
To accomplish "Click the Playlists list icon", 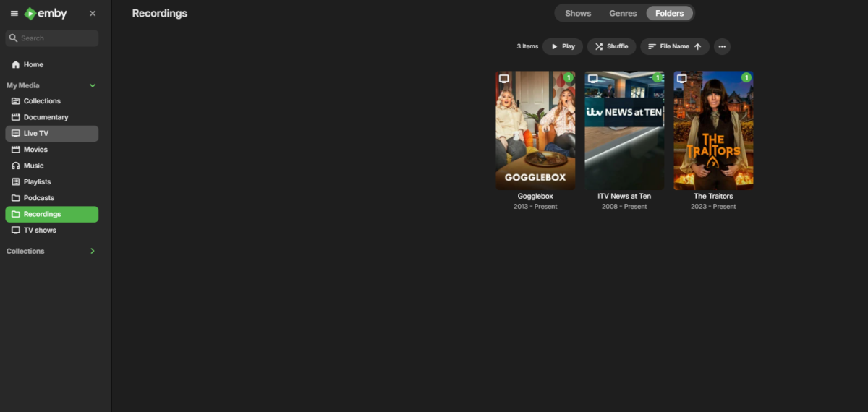I will 16,181.
